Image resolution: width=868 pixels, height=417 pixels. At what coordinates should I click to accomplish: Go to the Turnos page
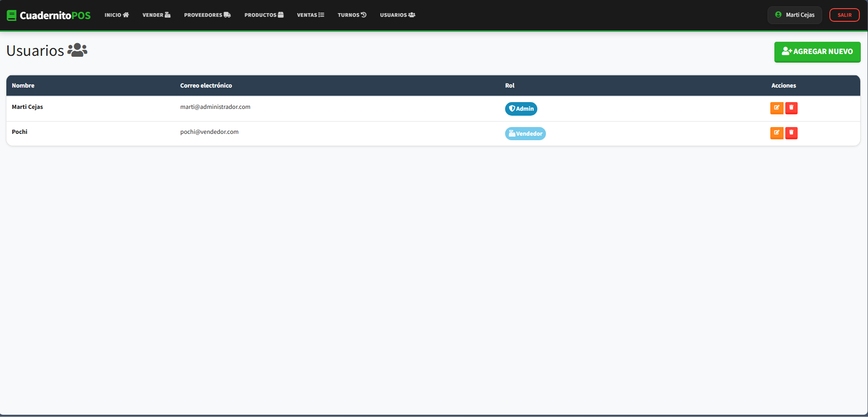(352, 15)
